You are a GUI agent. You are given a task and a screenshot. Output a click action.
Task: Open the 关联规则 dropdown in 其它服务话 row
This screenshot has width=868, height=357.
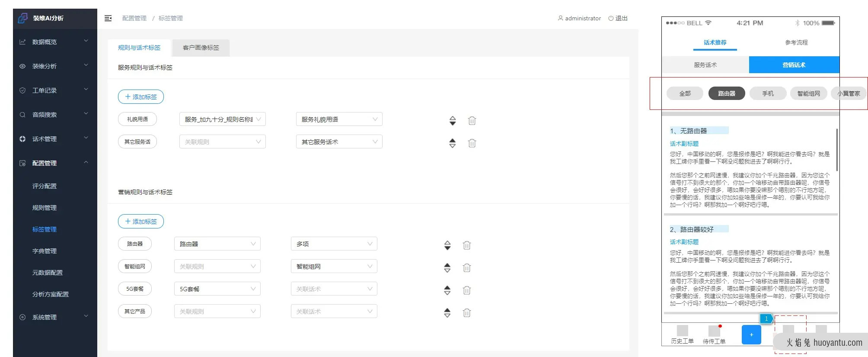pyautogui.click(x=223, y=142)
